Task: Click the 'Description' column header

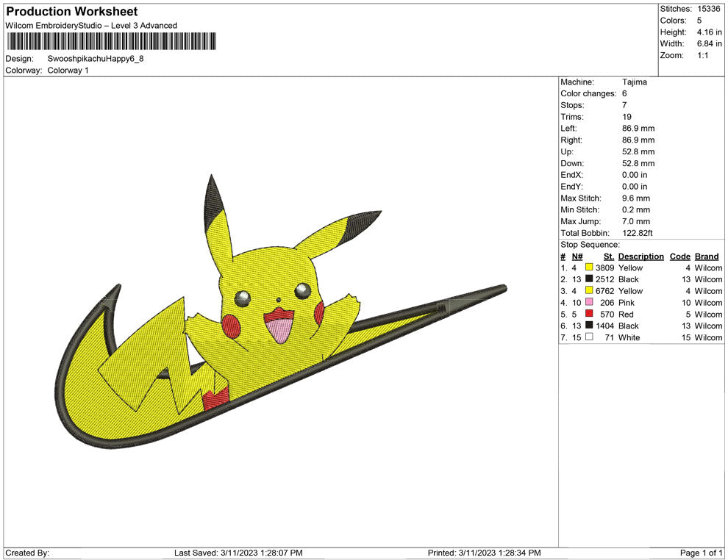Action: pos(640,256)
